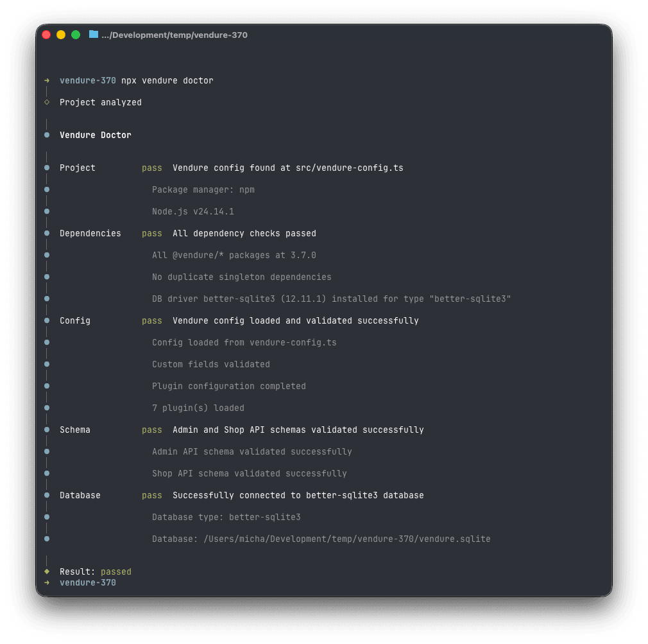648x644 pixels.
Task: Click the final vendure-370 prompt line
Action: [88, 583]
